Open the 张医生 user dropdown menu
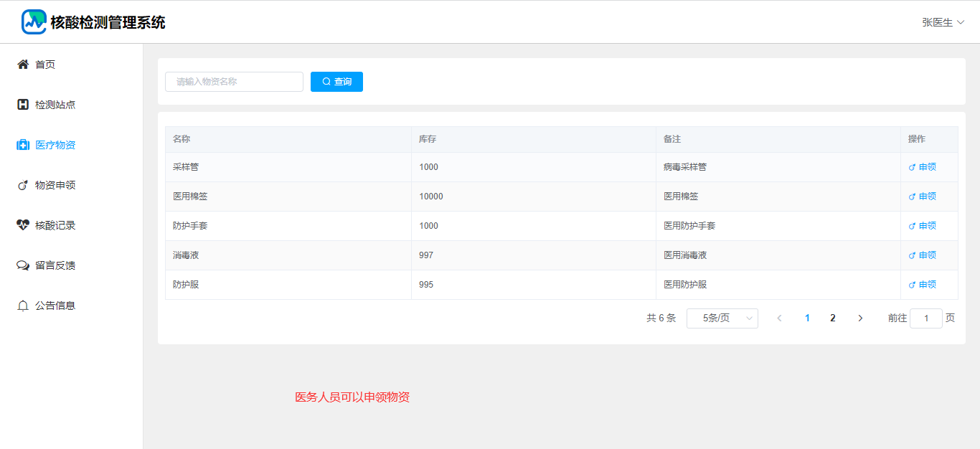 click(943, 22)
